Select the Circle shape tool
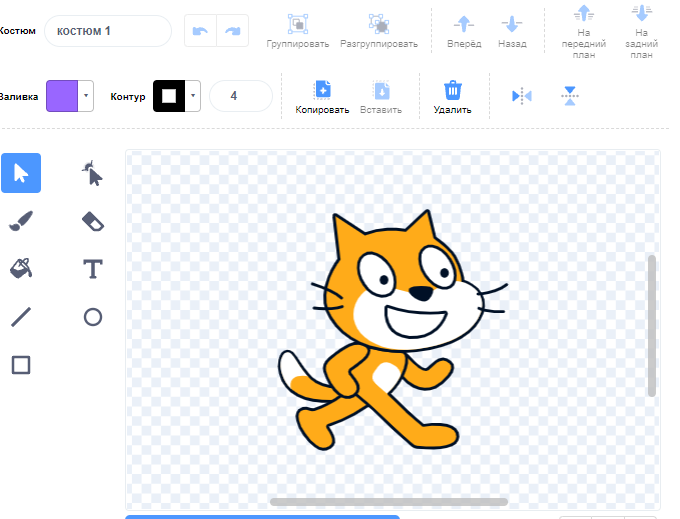Image resolution: width=680 pixels, height=519 pixels. tap(92, 317)
